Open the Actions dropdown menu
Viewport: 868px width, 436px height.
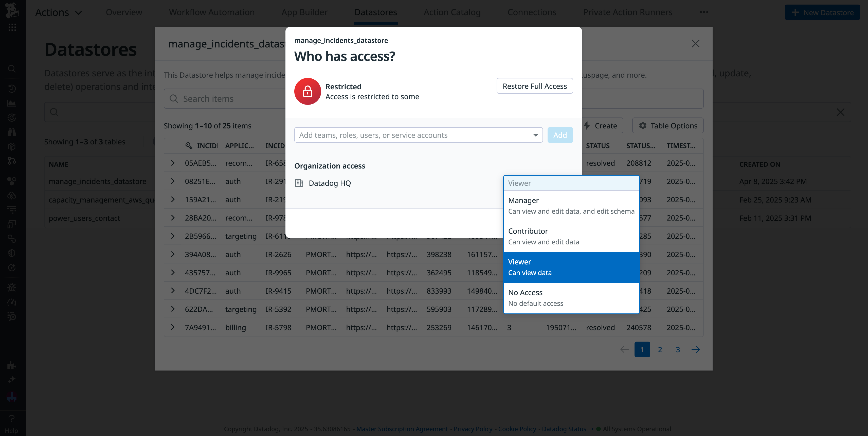click(x=59, y=12)
